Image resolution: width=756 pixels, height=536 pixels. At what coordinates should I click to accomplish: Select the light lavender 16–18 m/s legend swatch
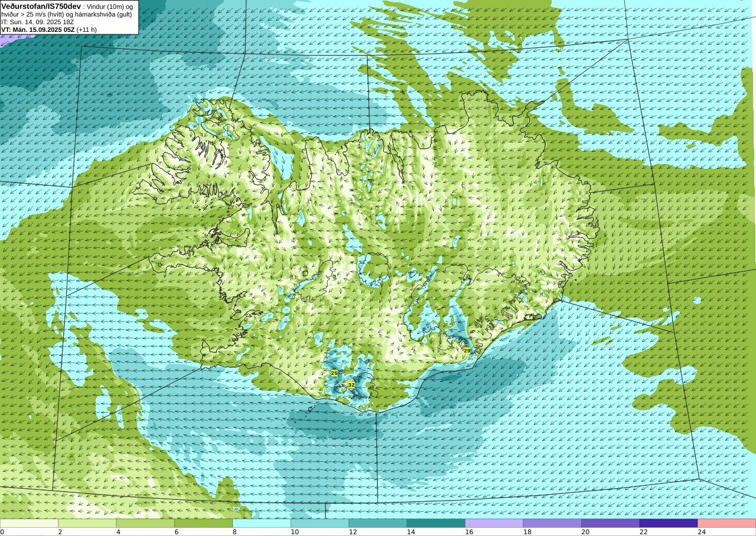tap(494, 523)
